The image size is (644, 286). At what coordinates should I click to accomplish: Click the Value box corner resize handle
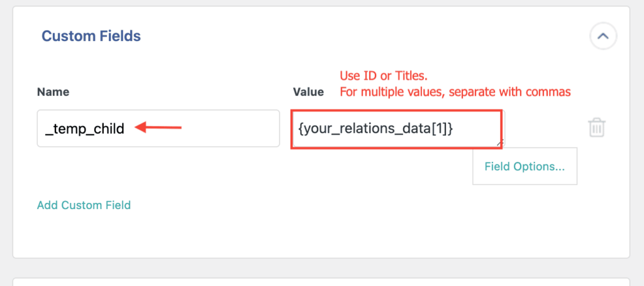pyautogui.click(x=499, y=144)
